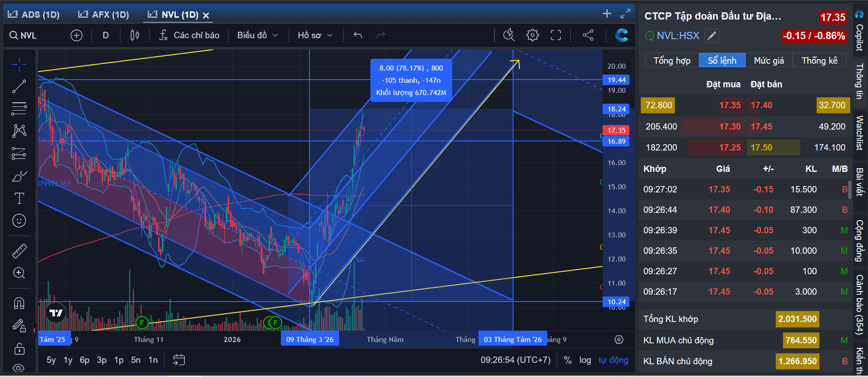Set chart range to 5y
This screenshot has width=868, height=377.
tap(51, 360)
